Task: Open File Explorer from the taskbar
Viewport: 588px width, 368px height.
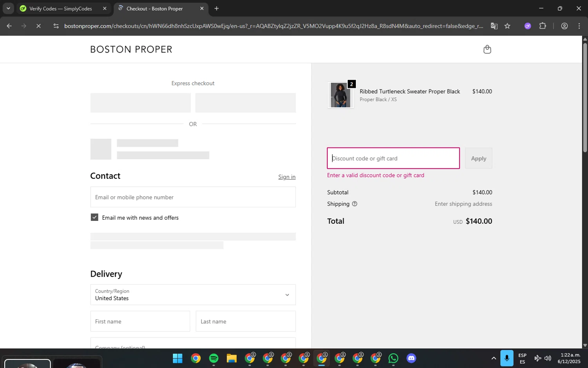Action: click(232, 358)
